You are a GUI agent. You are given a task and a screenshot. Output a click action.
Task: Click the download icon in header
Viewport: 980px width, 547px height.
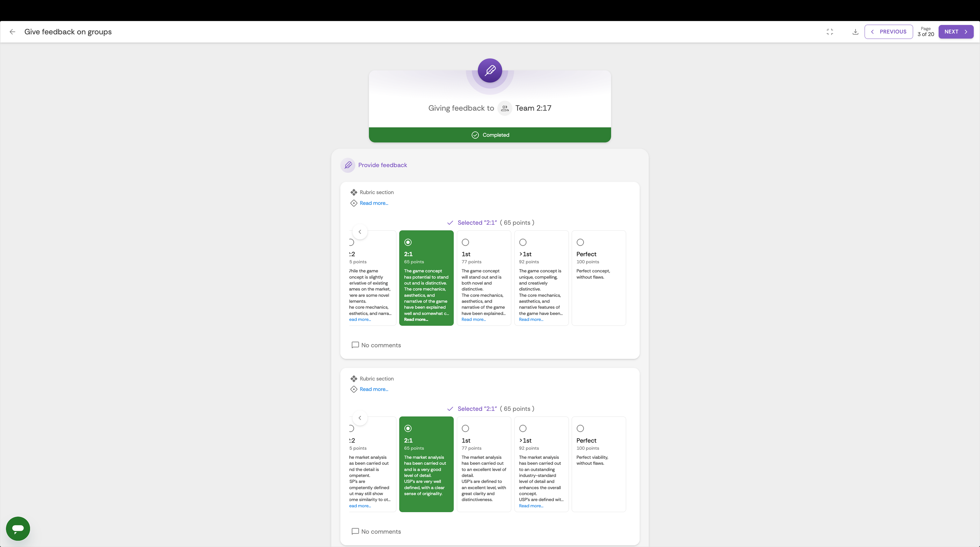(x=855, y=32)
